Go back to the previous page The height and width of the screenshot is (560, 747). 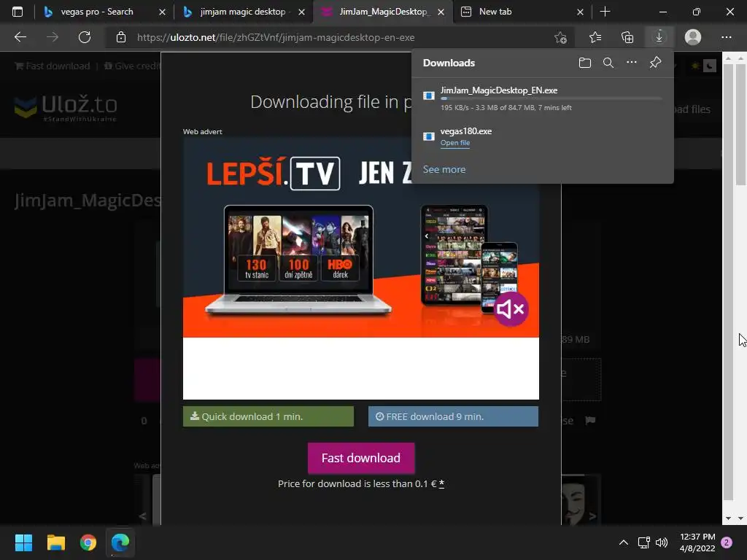pos(20,37)
